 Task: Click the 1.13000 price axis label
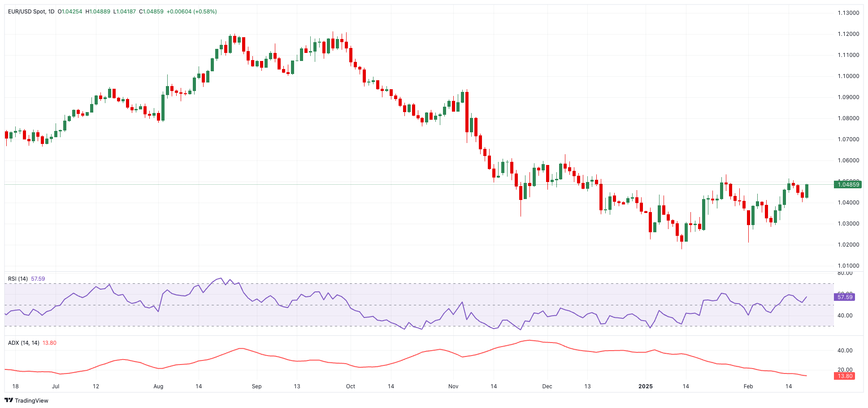pos(848,13)
